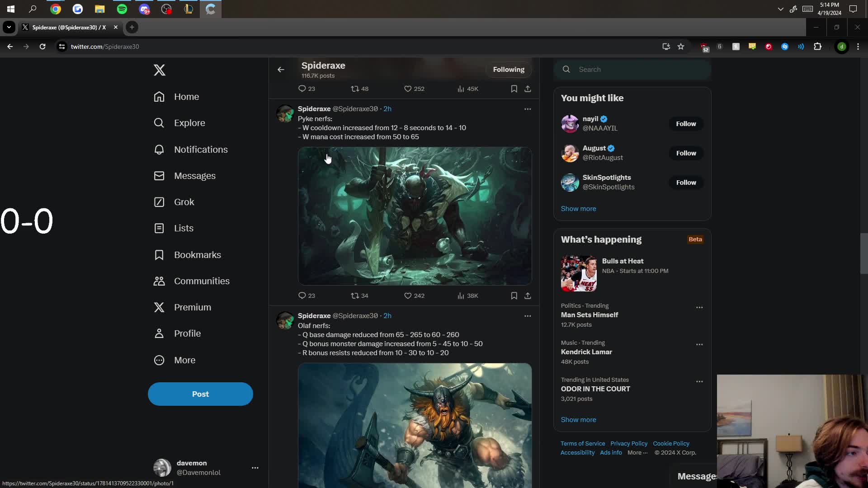Open more options on Pyke nerfs tweet
Screen dimensions: 868x488
528,109
